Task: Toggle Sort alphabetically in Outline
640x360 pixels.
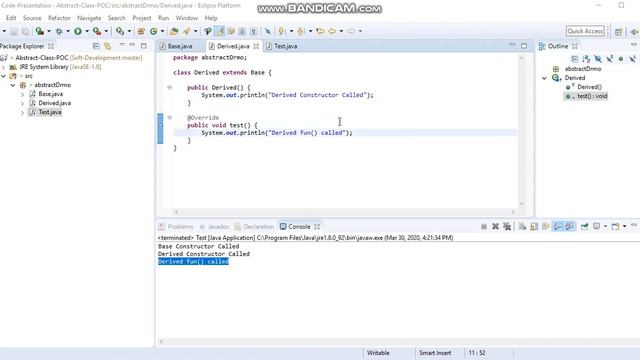Action: point(586,59)
